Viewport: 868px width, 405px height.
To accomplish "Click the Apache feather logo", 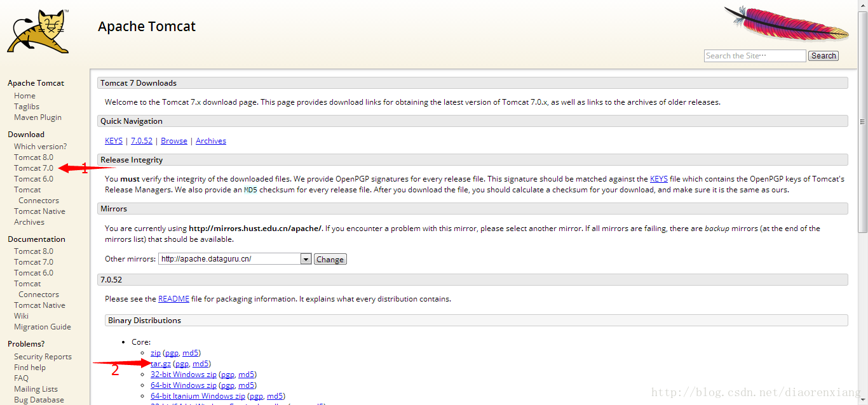I will click(x=787, y=24).
